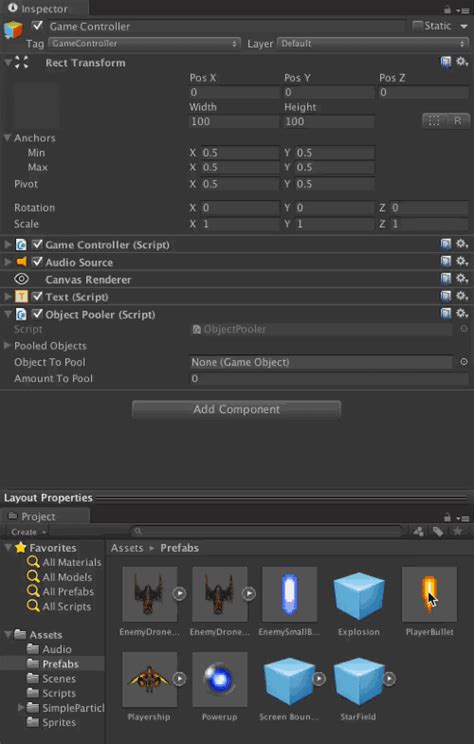Disable Game Controller (Script) component checkbox

[x=37, y=244]
